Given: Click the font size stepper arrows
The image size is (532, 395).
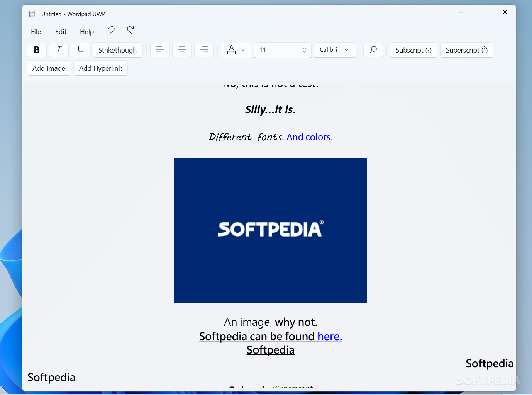Looking at the screenshot, I should click(x=305, y=50).
